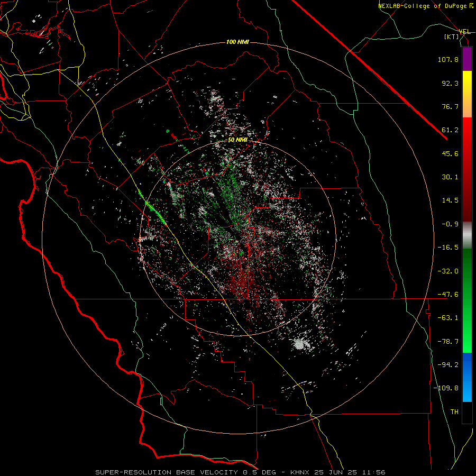Click the blue segment of velocity color bar
This screenshot has height=476, width=476.
pyautogui.click(x=467, y=377)
